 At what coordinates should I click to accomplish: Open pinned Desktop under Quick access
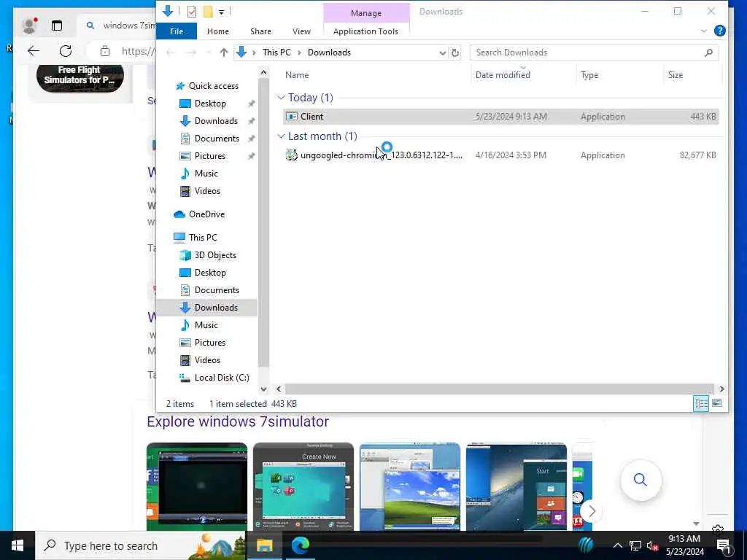210,104
